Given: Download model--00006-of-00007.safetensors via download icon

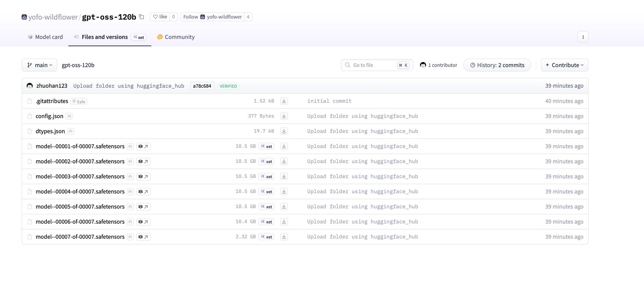Looking at the screenshot, I should [284, 222].
